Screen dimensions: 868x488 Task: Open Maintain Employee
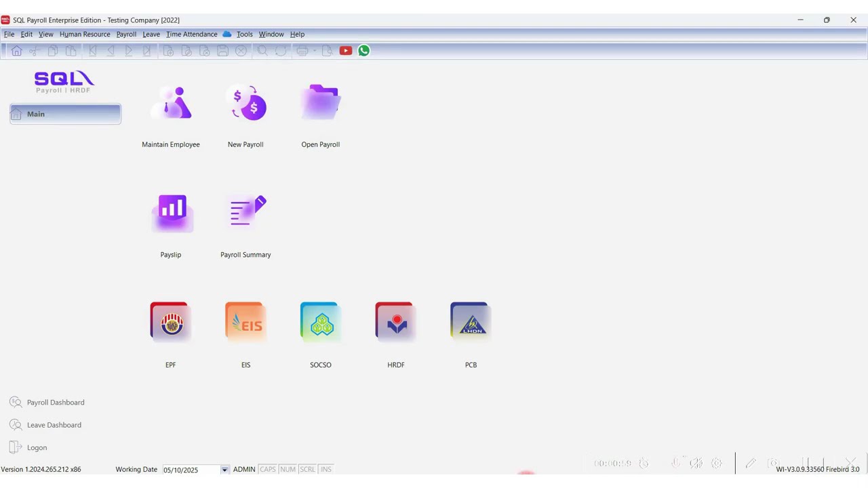tap(171, 117)
